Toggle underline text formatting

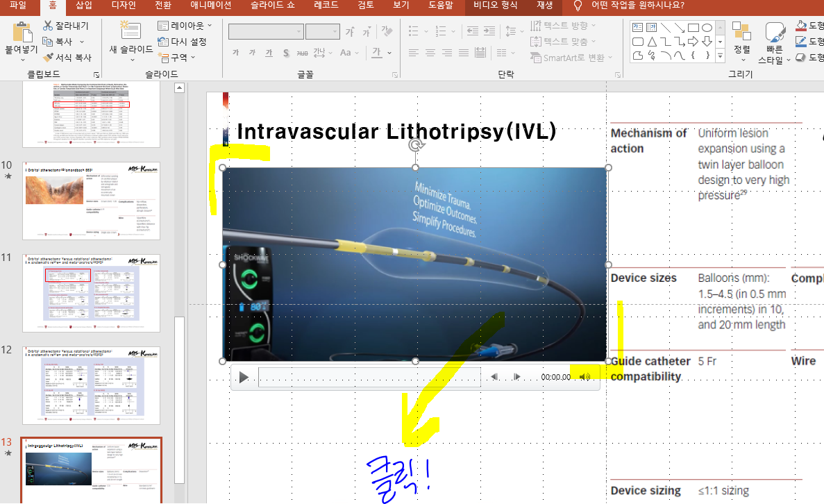(269, 53)
